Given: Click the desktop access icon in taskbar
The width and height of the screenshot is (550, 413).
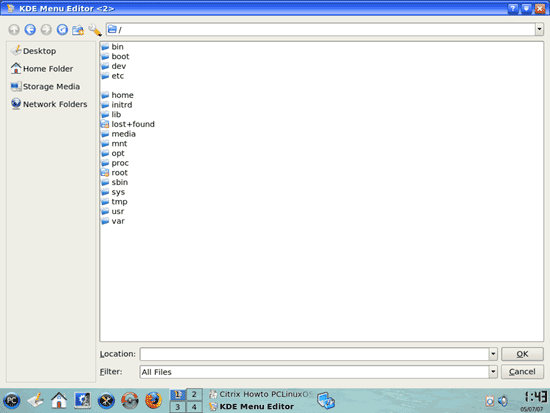Looking at the screenshot, I should (35, 400).
